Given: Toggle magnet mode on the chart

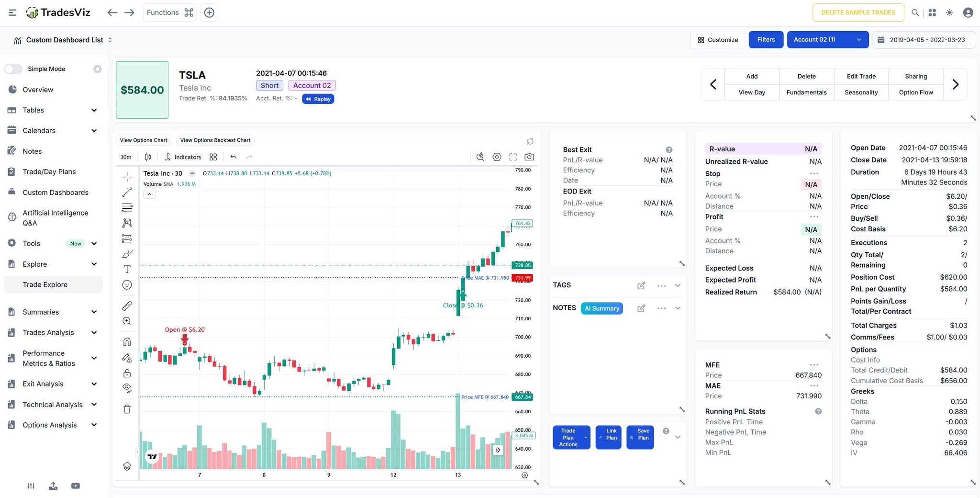Looking at the screenshot, I should pyautogui.click(x=127, y=341).
